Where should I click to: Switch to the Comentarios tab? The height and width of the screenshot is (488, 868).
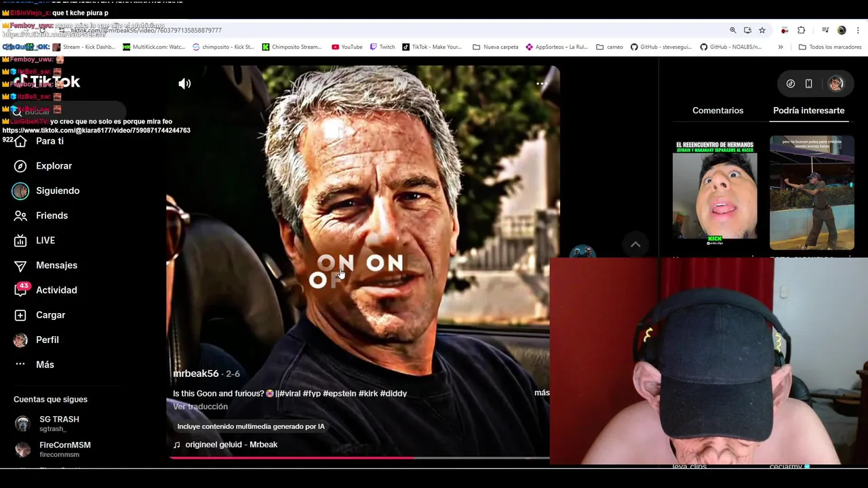(717, 110)
